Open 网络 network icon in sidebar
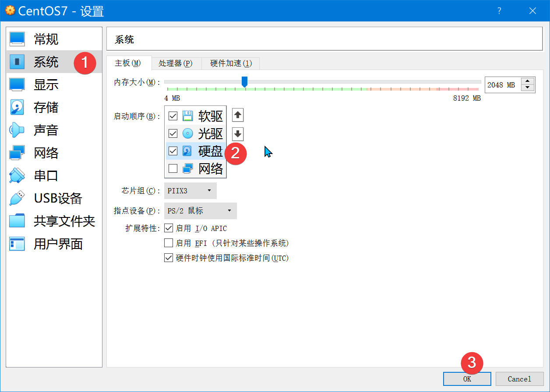The width and height of the screenshot is (550, 392). (18, 153)
